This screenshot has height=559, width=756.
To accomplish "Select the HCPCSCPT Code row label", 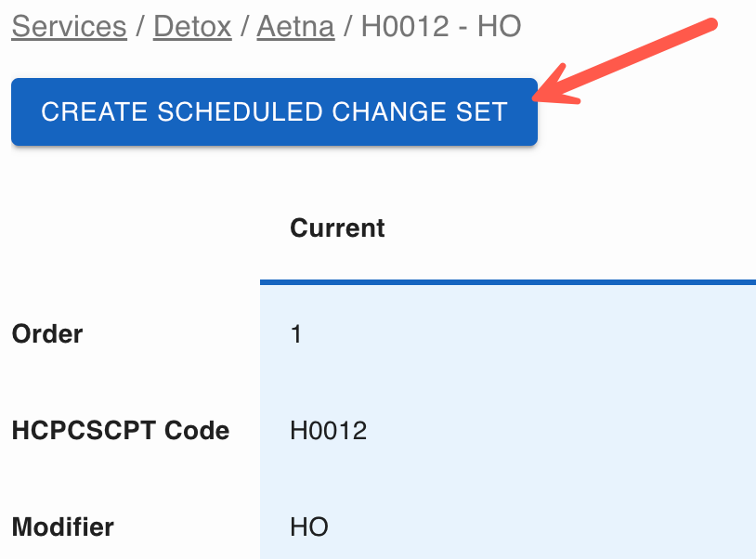I will coord(121,430).
